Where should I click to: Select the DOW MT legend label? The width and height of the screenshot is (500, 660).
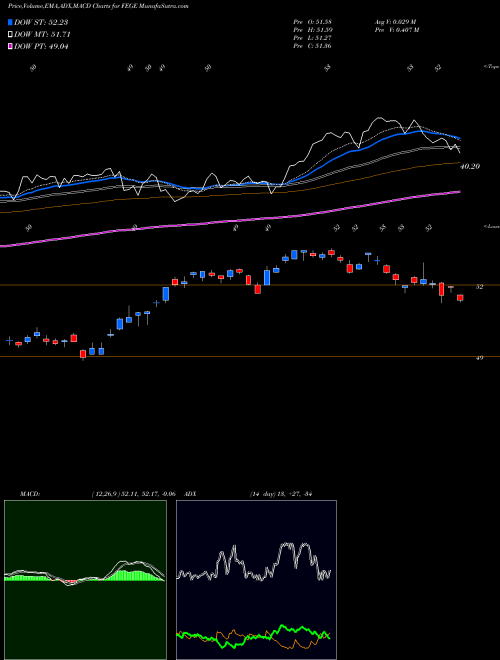click(x=42, y=35)
